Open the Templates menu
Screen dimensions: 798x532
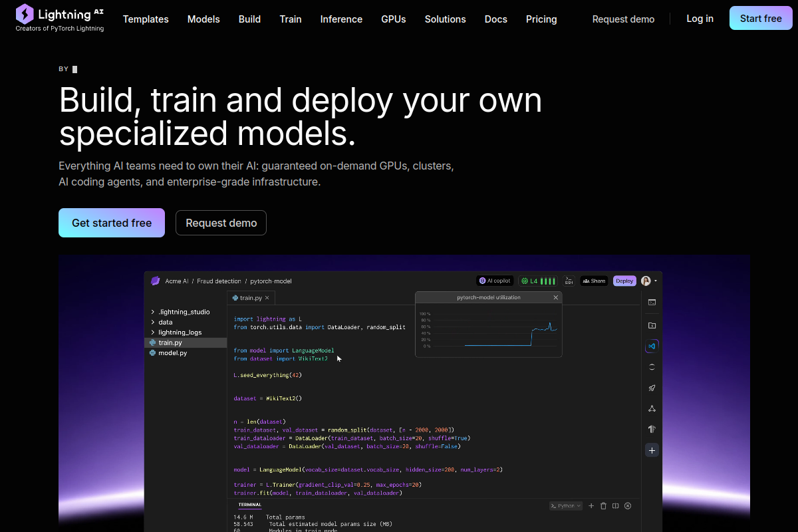(x=146, y=19)
